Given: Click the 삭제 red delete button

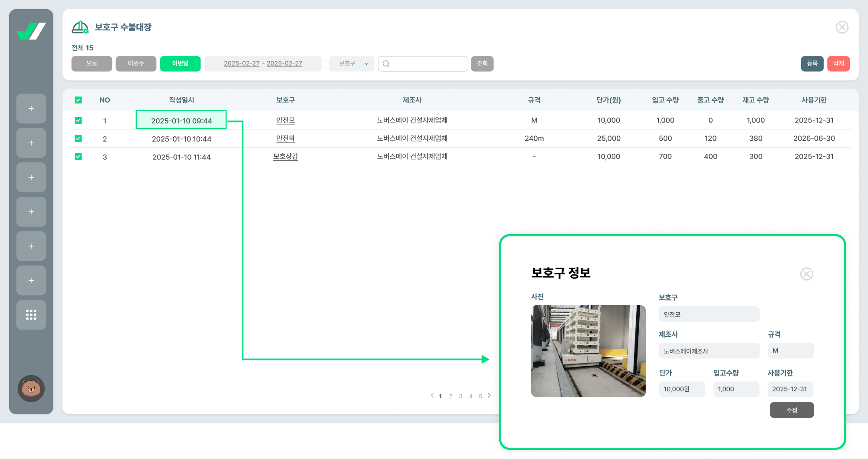Looking at the screenshot, I should [838, 63].
